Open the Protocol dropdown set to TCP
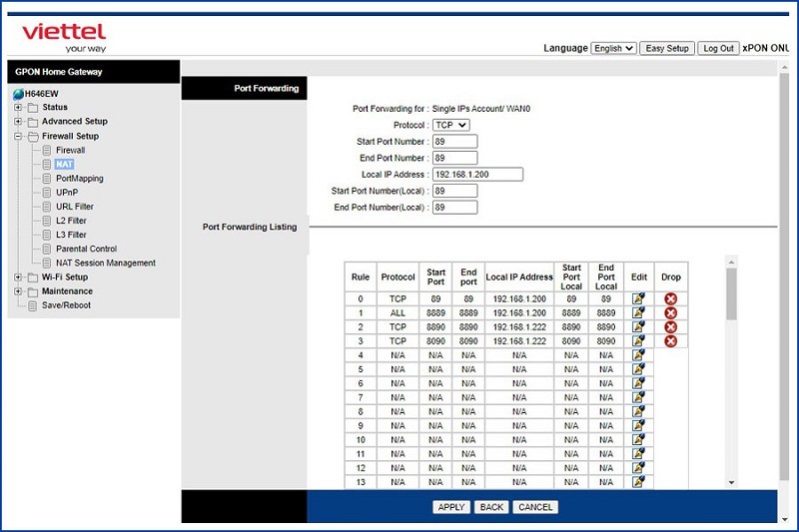Image resolution: width=799 pixels, height=532 pixels. coord(450,125)
